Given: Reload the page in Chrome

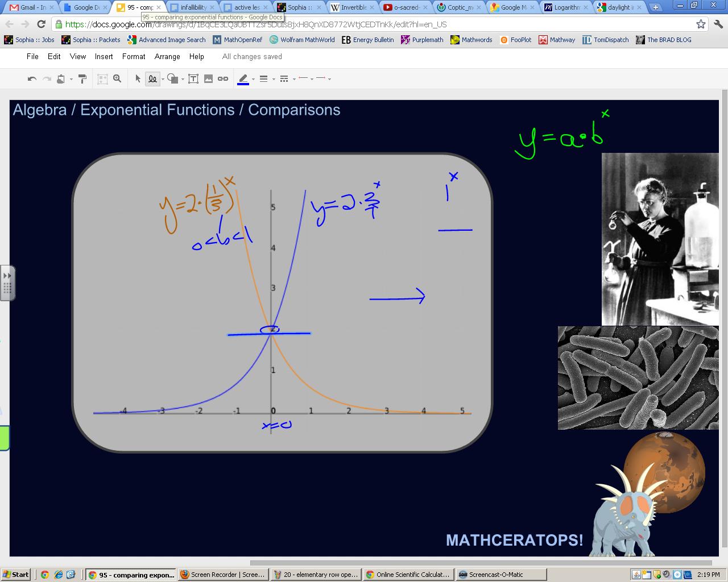Looking at the screenshot, I should [41, 24].
